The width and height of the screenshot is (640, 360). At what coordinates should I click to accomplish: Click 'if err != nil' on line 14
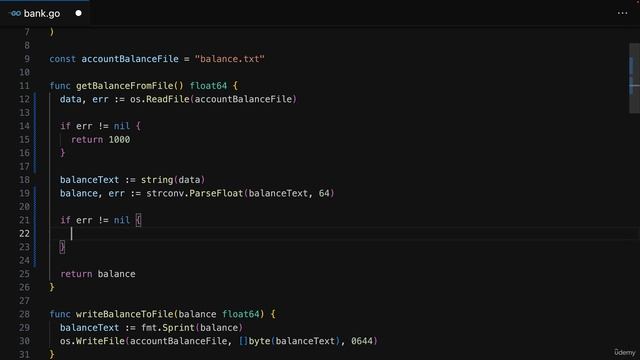pos(95,126)
